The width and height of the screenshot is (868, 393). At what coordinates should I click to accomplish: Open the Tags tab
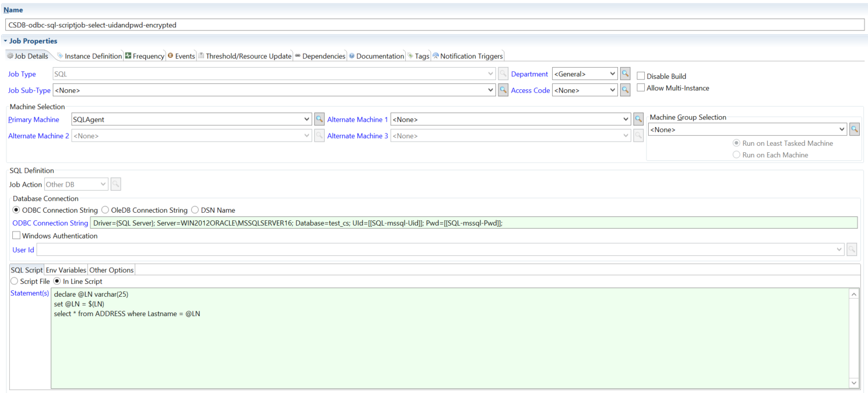point(419,56)
